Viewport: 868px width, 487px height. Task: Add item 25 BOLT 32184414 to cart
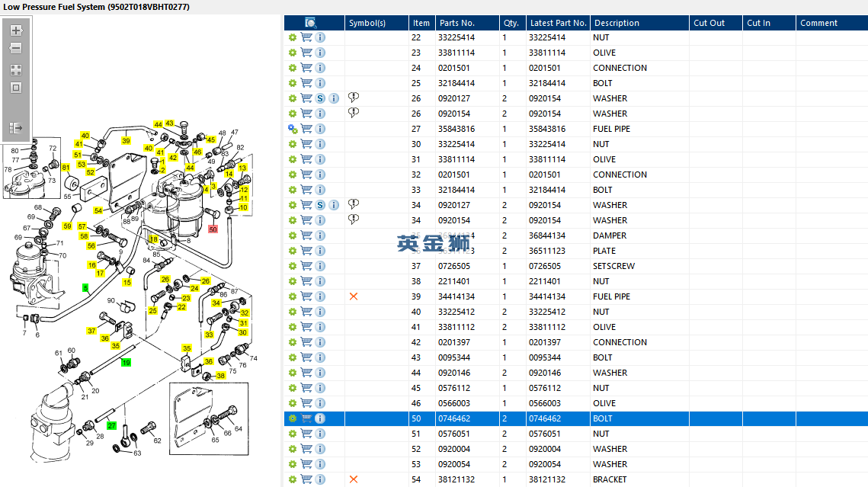click(306, 83)
